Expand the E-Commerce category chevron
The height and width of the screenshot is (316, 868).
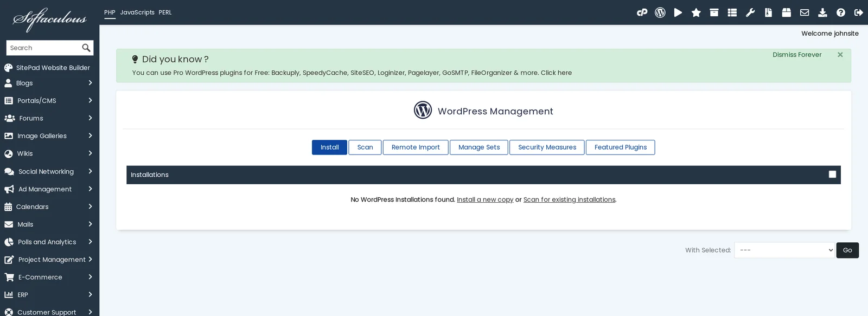coord(90,277)
